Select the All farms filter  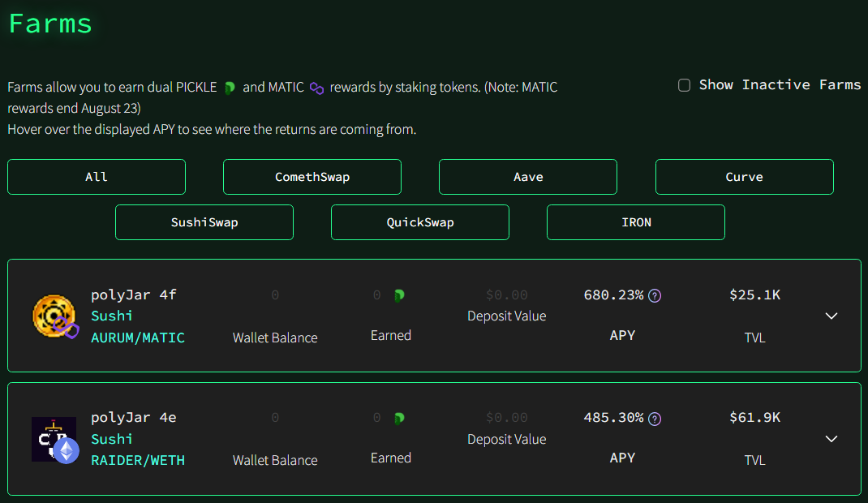coord(97,177)
